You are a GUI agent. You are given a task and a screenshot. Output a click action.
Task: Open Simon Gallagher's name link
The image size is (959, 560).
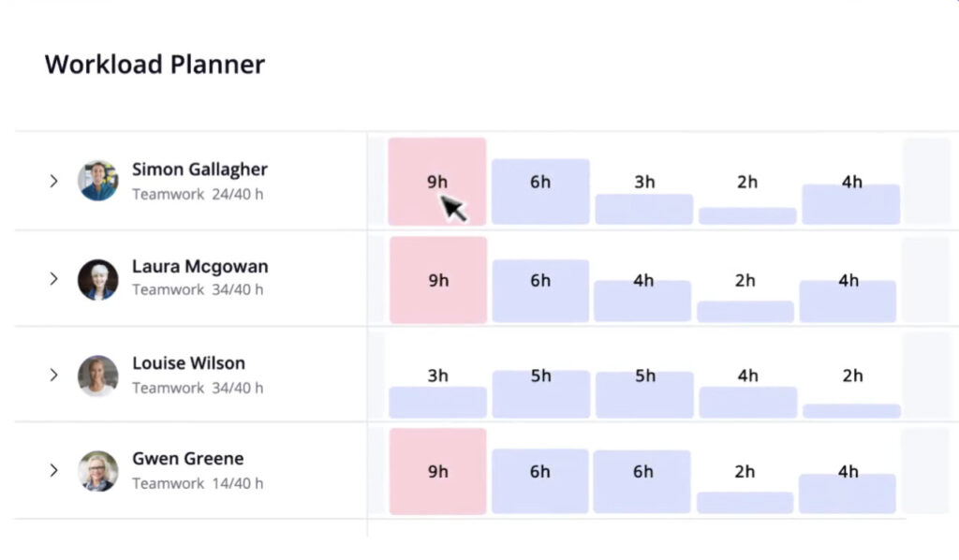point(200,169)
